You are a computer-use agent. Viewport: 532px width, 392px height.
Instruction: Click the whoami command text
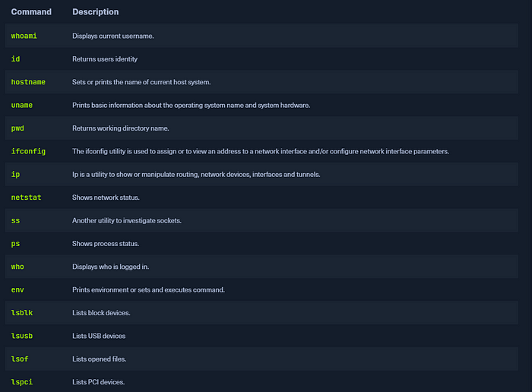[x=24, y=36]
